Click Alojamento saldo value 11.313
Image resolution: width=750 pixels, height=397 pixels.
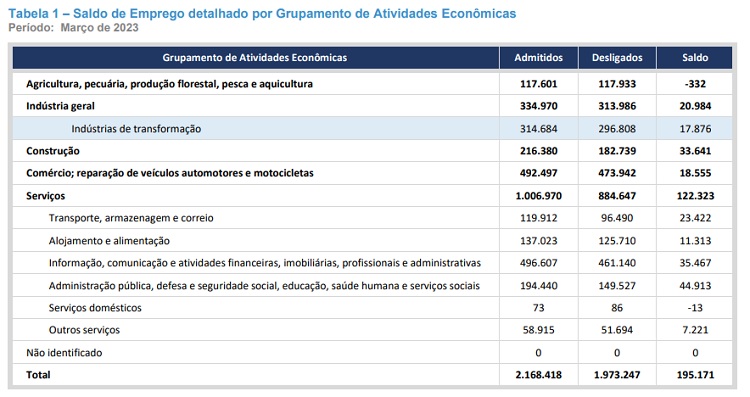[695, 241]
